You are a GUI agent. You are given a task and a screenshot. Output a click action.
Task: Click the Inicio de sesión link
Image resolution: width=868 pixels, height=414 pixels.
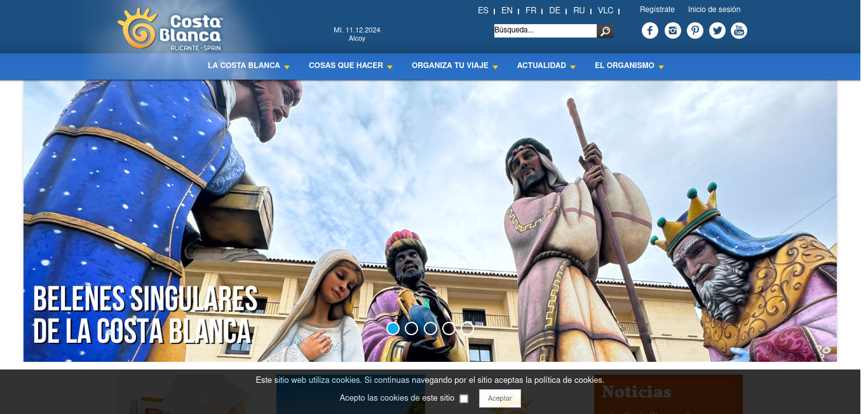pyautogui.click(x=714, y=10)
